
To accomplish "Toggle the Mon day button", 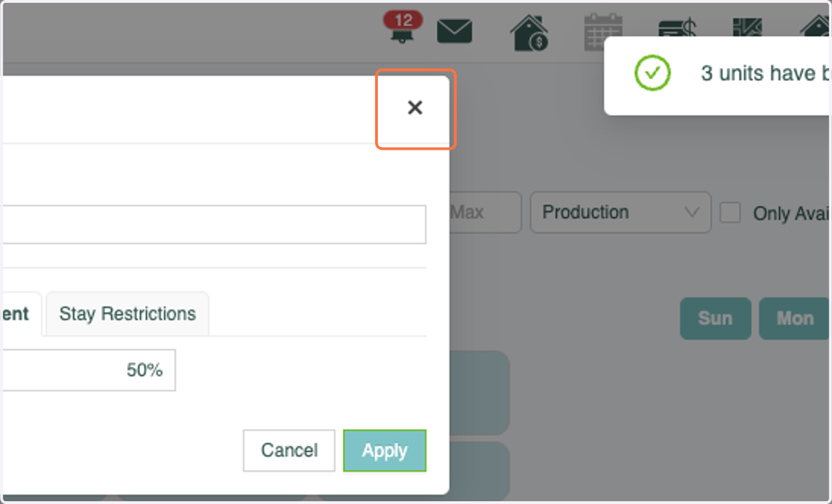I will [x=795, y=318].
